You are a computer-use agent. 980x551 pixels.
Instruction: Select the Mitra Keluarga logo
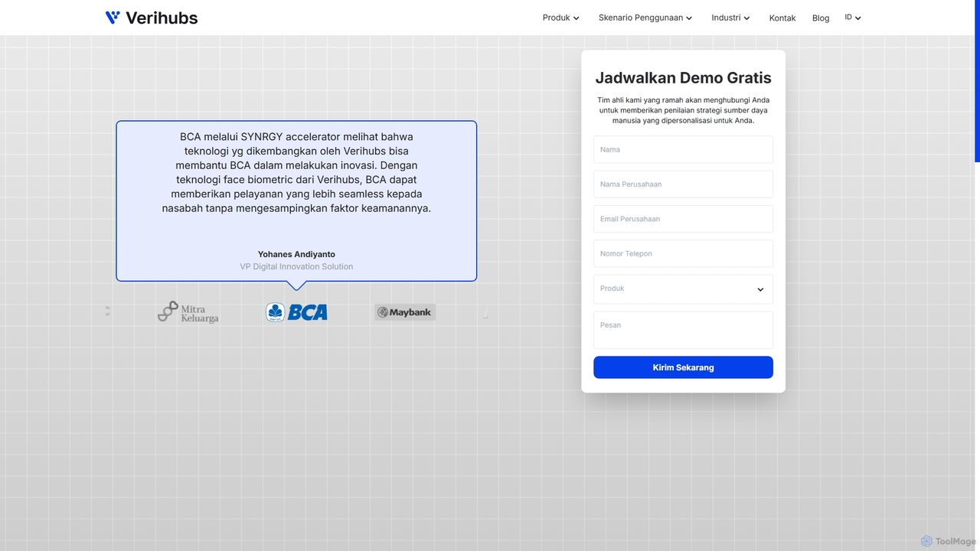[188, 312]
